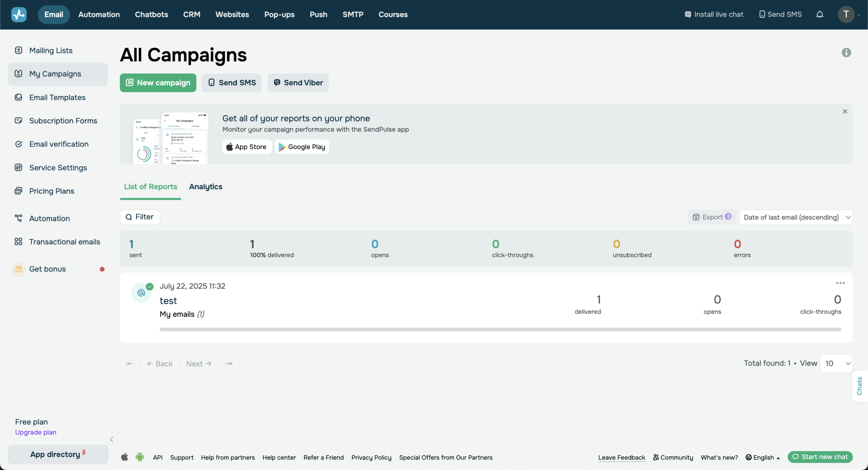The height and width of the screenshot is (470, 868).
Task: Open Subscription Forms section
Action: pyautogui.click(x=58, y=121)
